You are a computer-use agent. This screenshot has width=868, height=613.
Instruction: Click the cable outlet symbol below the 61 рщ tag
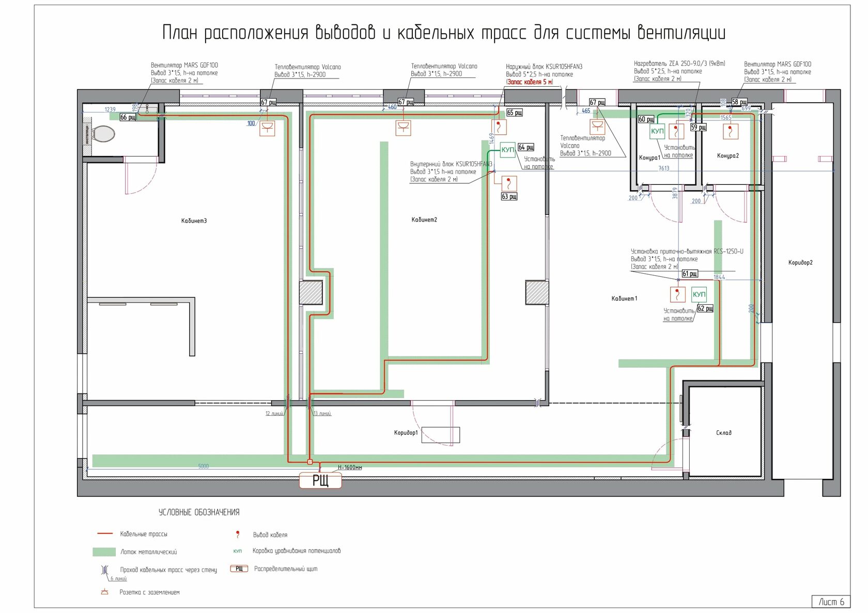point(677,294)
